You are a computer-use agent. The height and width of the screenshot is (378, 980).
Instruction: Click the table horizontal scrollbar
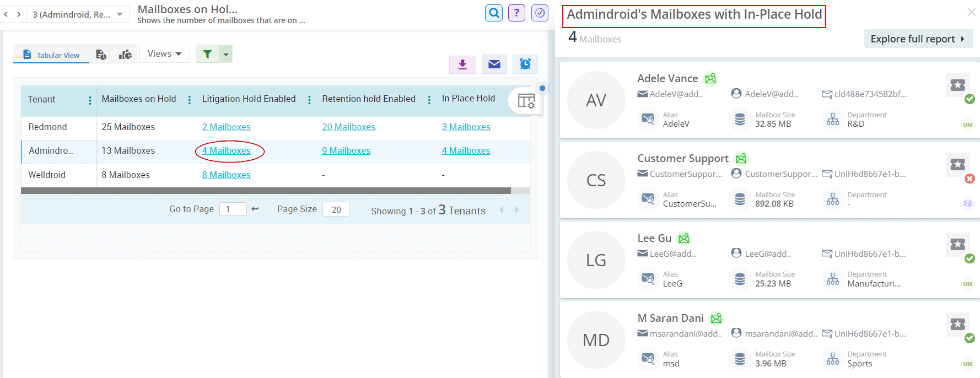[266, 191]
